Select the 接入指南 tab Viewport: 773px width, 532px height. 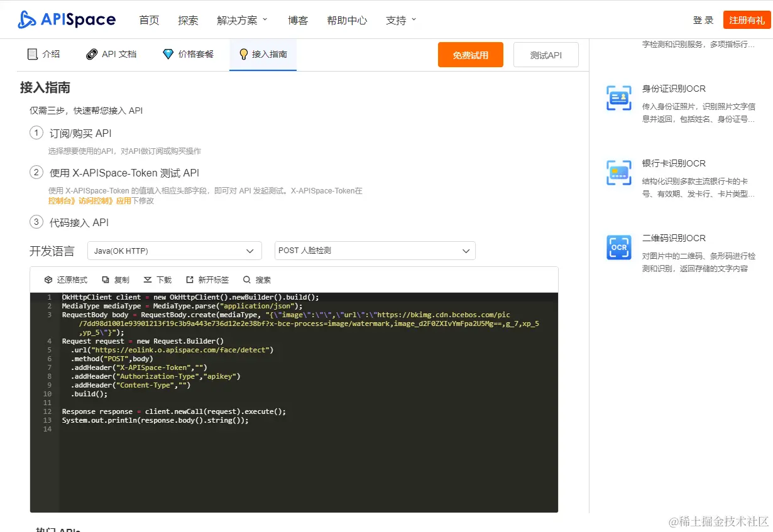coord(263,55)
